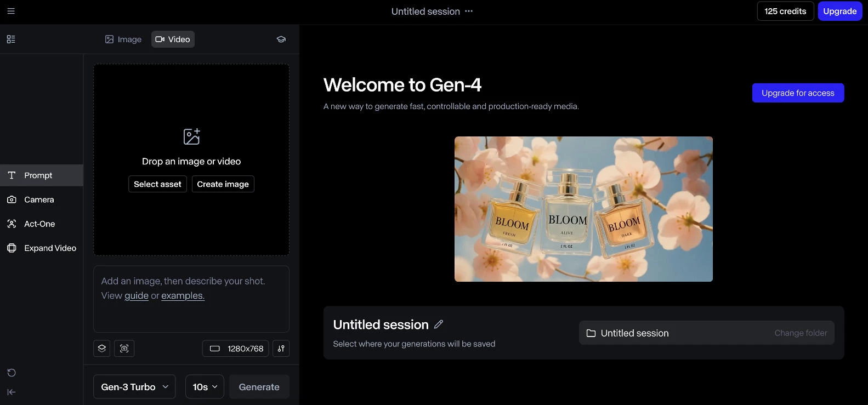Viewport: 868px width, 405px height.
Task: Edit session name with pencil icon
Action: (x=439, y=324)
